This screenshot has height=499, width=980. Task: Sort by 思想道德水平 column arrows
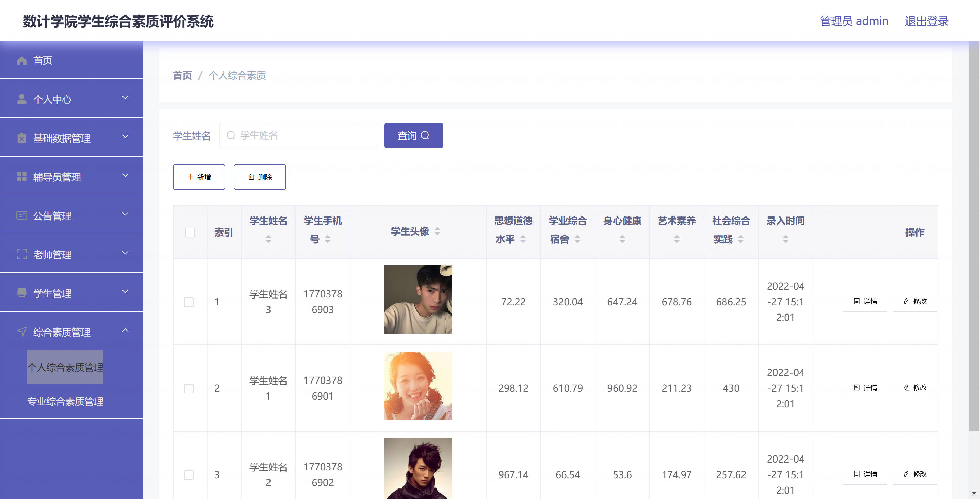click(523, 239)
